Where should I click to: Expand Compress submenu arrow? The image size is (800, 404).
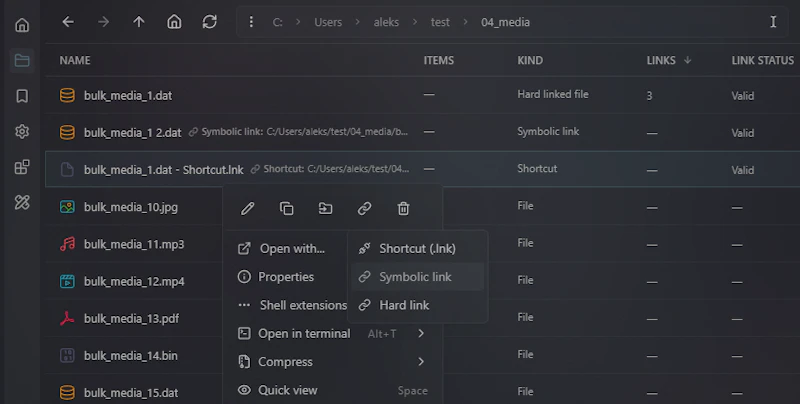421,362
